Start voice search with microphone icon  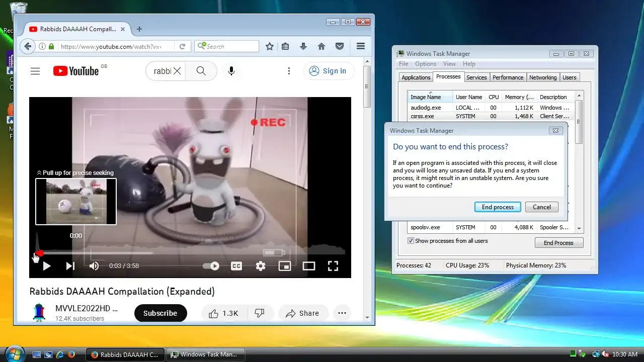click(x=231, y=71)
